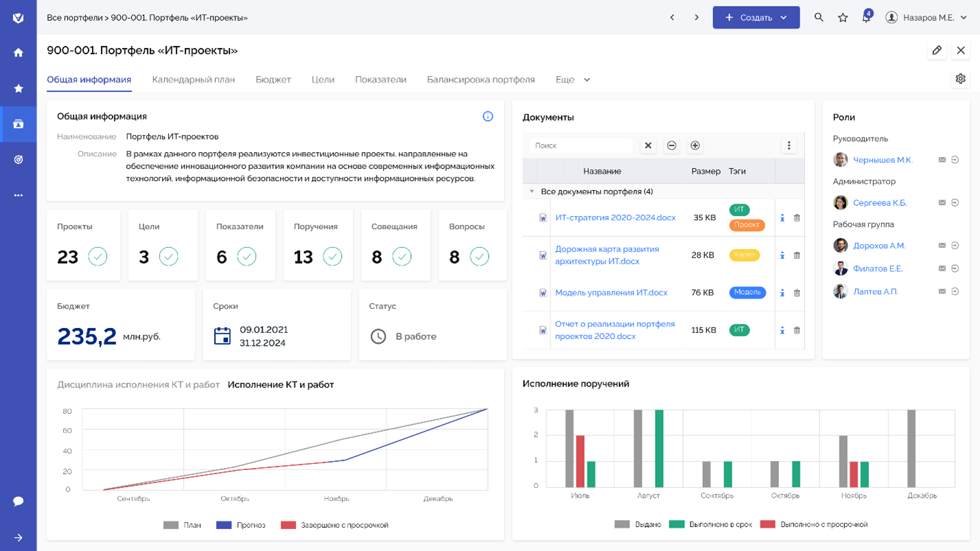The width and height of the screenshot is (980, 551).
Task: Delete ИТ-стратегия 2020-2024.docx with trash icon
Action: click(x=797, y=218)
